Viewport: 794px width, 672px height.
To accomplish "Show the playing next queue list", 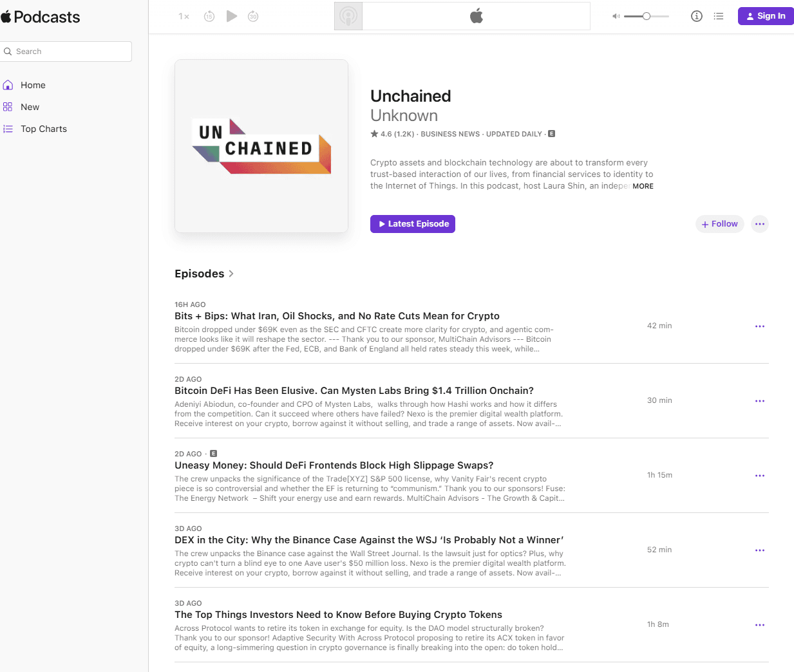I will [719, 16].
